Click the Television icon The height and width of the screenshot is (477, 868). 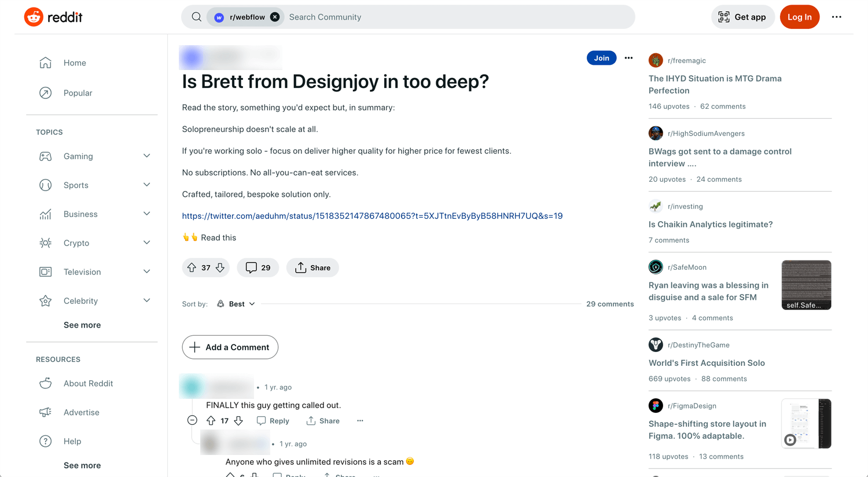[x=45, y=272]
